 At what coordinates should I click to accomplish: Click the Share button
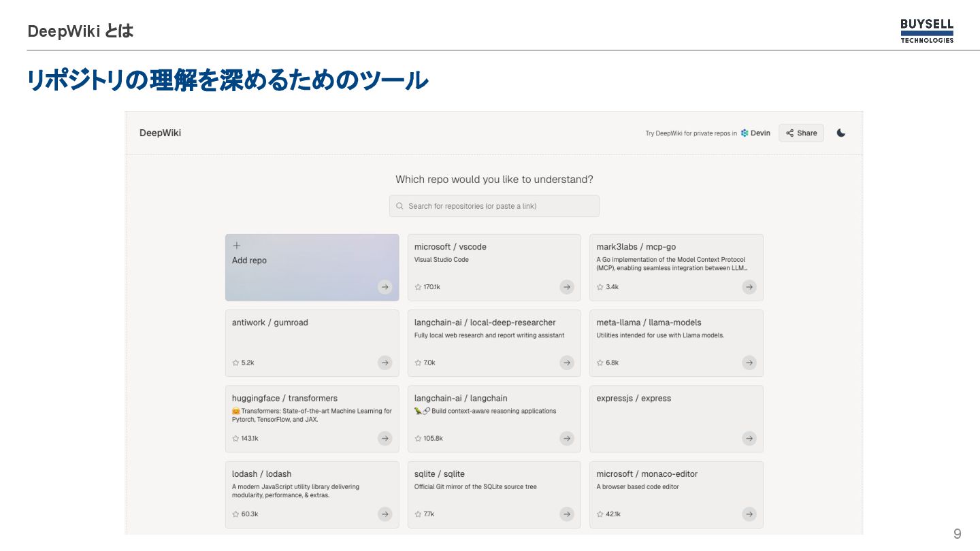[x=802, y=133]
